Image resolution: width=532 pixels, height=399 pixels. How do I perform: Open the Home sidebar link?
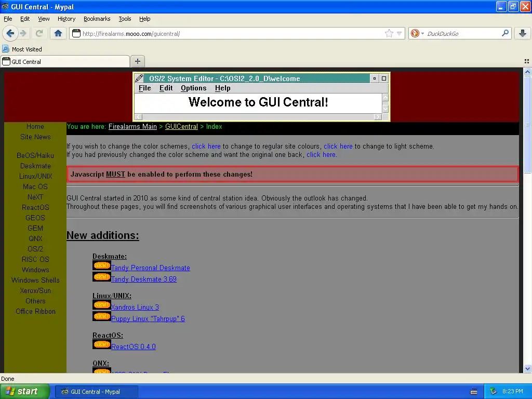tap(35, 127)
